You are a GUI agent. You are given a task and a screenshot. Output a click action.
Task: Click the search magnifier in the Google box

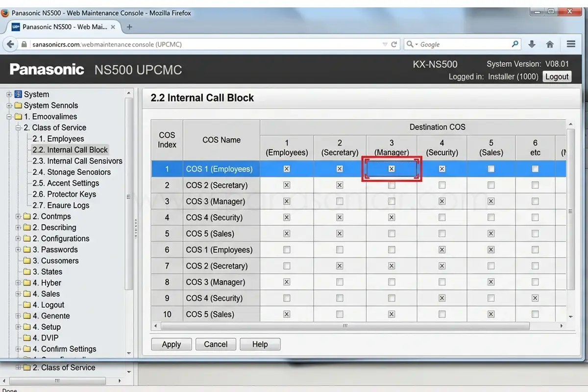coord(515,44)
